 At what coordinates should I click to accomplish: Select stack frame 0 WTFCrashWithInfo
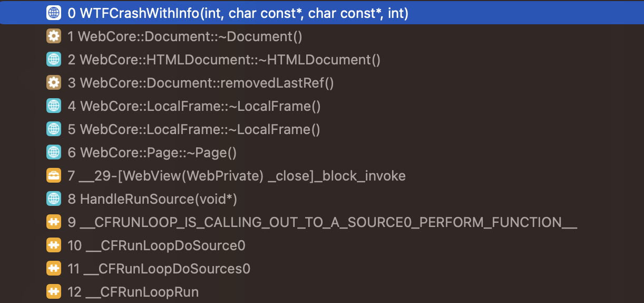238,13
